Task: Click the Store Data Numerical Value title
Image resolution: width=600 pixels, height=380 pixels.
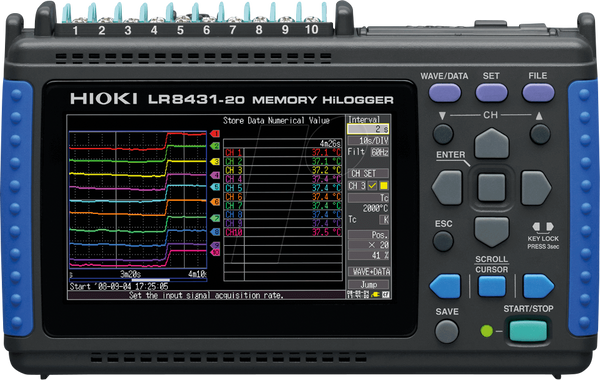Action: [276, 121]
